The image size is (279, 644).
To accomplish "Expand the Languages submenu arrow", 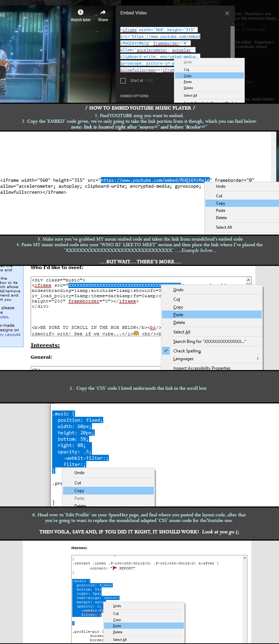I will [258, 358].
